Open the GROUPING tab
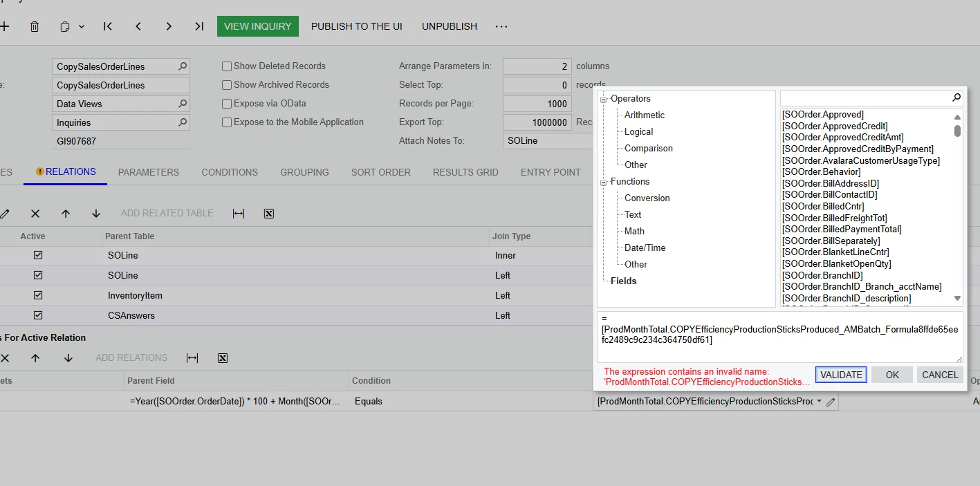The image size is (980, 486). (304, 172)
